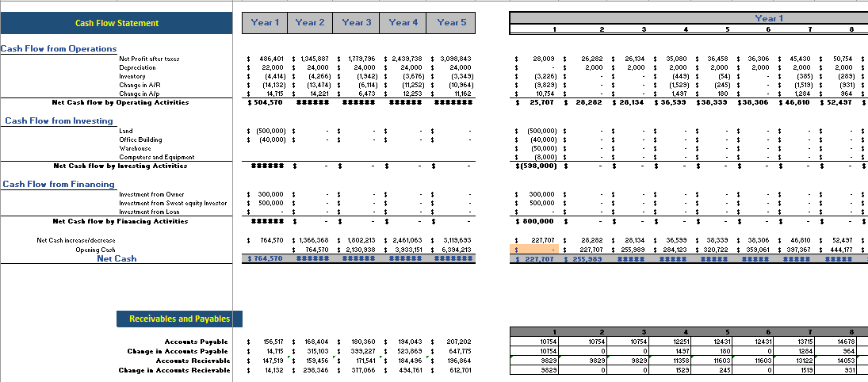868x382 pixels.
Task: Select the 6,394,213 opening cash cell
Action: (x=451, y=250)
